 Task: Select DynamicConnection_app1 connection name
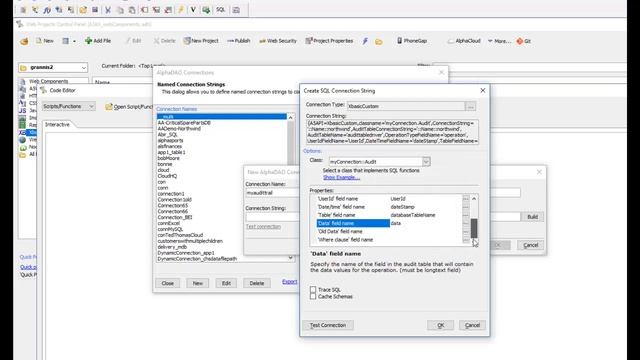click(186, 253)
